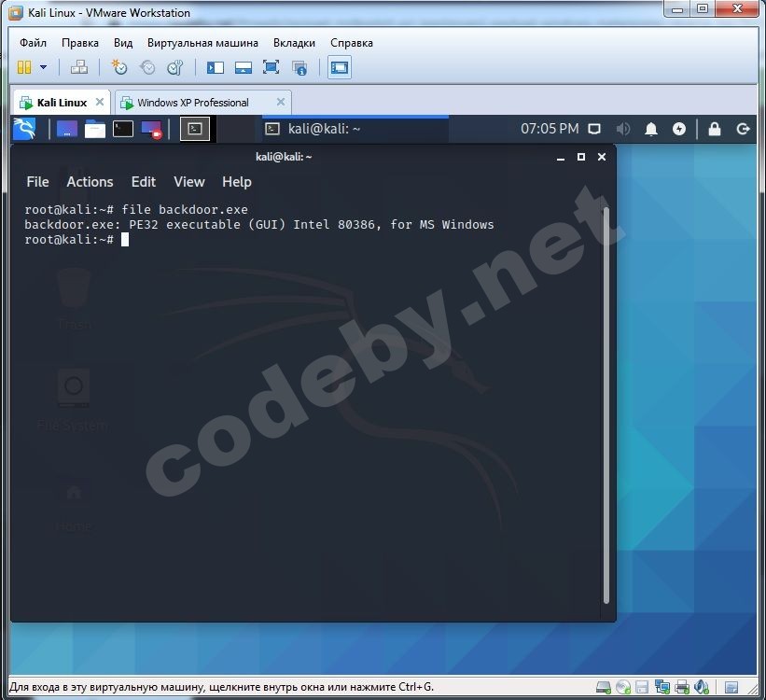Open the terminal Help menu
Screen dimensions: 766x700
pyautogui.click(x=237, y=182)
